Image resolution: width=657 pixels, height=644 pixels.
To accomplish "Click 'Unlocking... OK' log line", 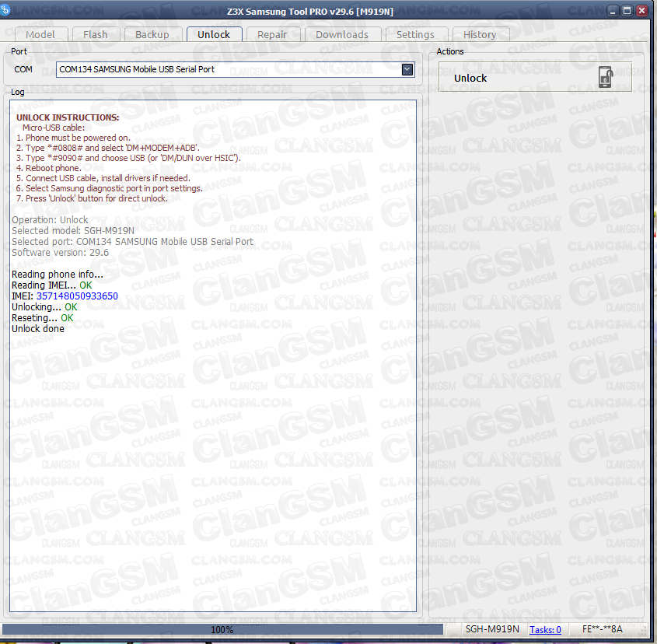I will click(44, 307).
